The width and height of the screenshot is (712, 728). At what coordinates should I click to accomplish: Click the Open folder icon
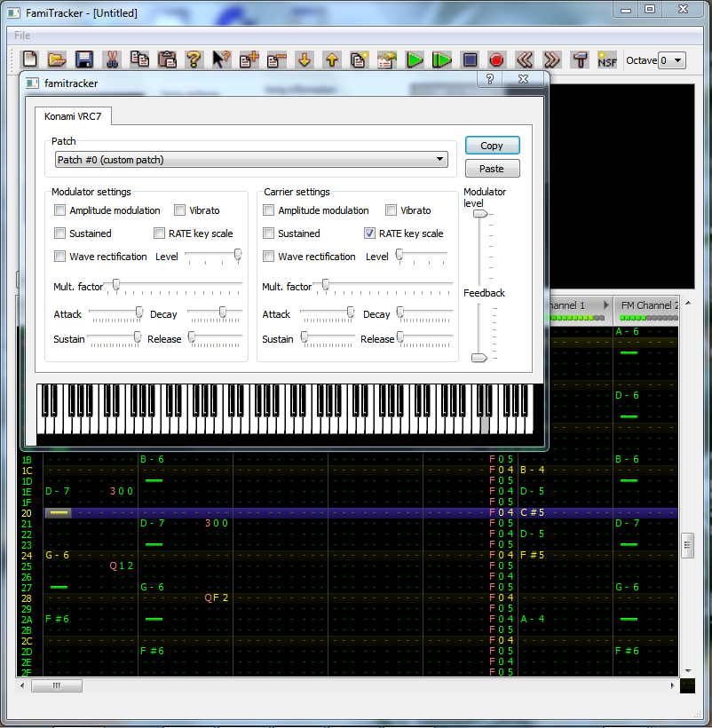click(x=57, y=59)
